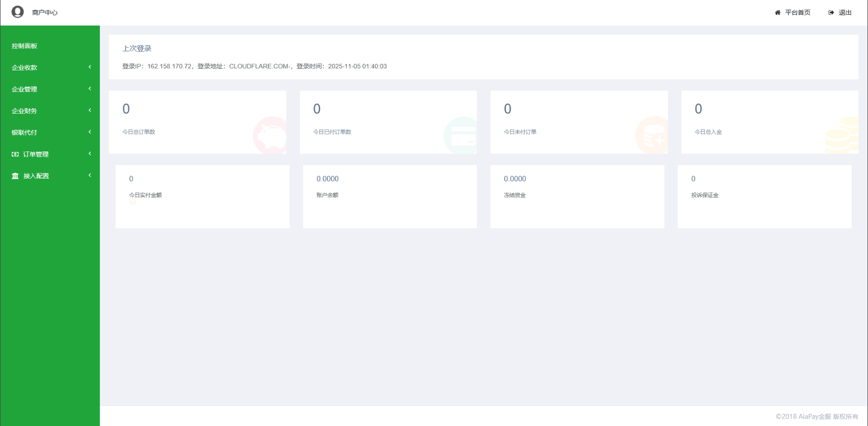Click the credit card icon in 今日已付订单数
This screenshot has height=426, width=868.
coord(461,136)
